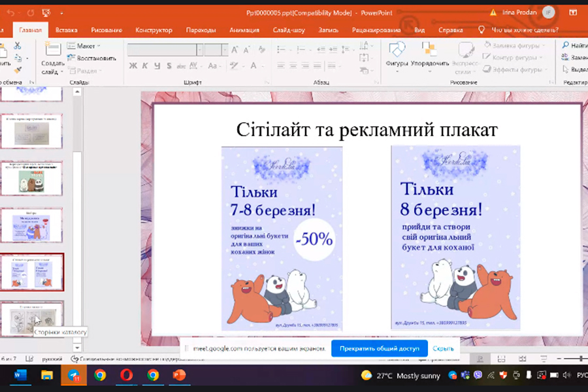Image resolution: width=588 pixels, height=392 pixels.
Task: Toggle bold Ж formatting
Action: [133, 65]
